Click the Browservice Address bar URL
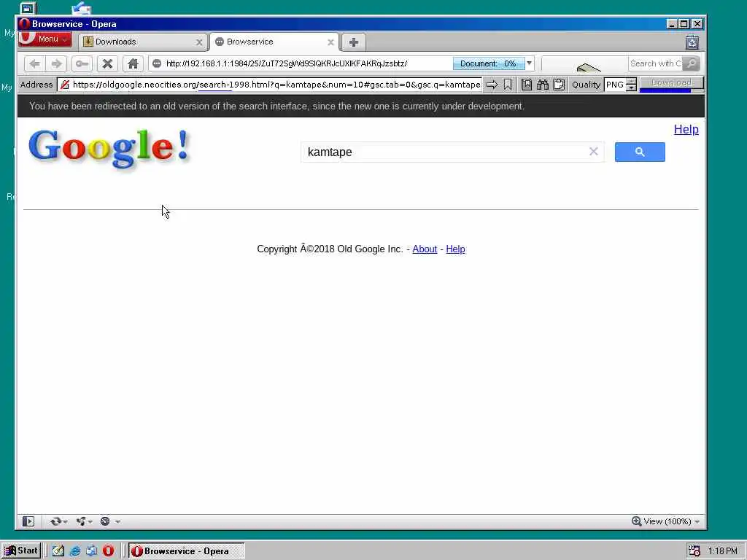Viewport: 747px width, 560px height. 276,85
